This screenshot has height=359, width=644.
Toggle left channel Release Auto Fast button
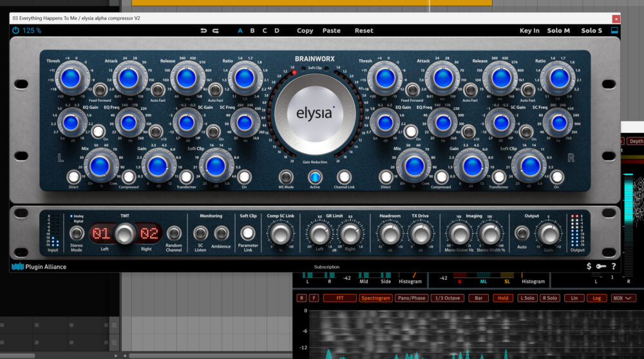[215, 89]
